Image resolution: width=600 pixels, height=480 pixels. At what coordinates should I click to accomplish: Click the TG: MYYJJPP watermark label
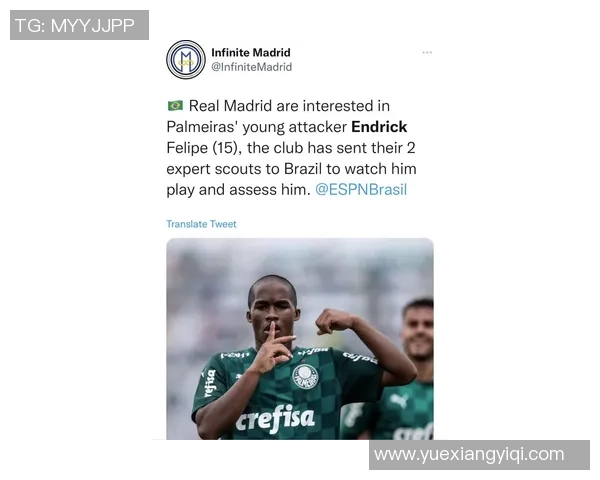click(79, 25)
